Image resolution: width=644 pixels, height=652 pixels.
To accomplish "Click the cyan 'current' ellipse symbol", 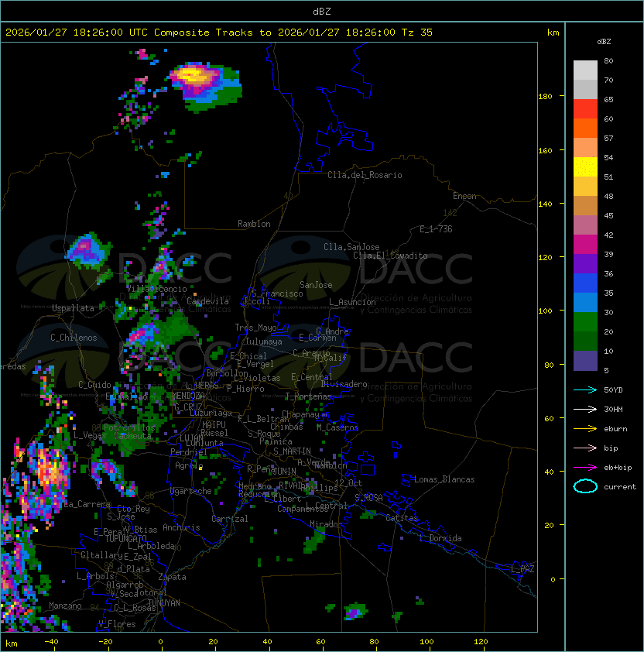I will click(585, 486).
